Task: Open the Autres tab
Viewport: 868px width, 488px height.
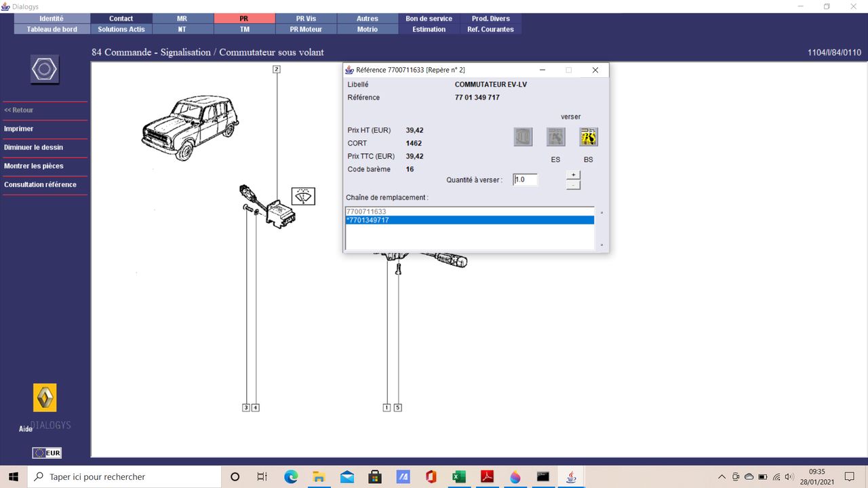Action: (x=368, y=18)
